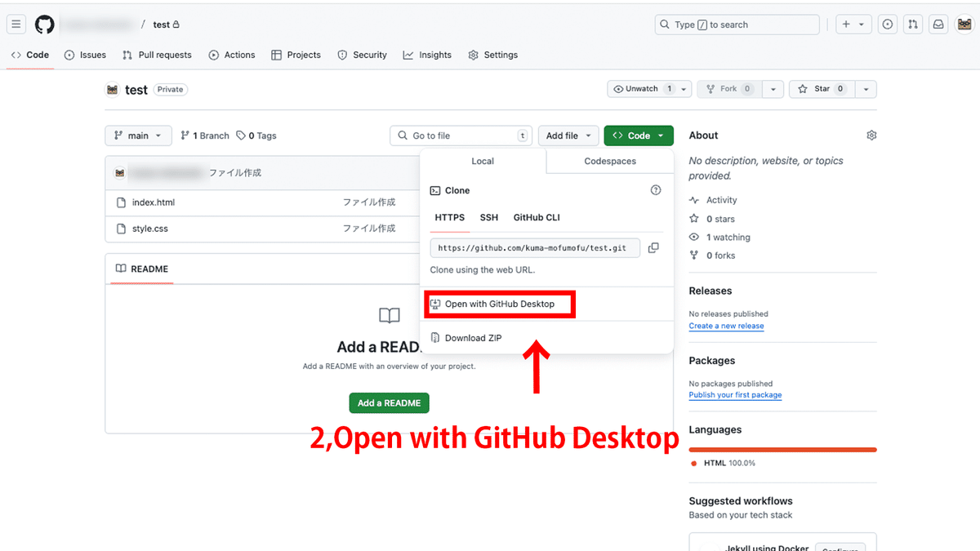The width and height of the screenshot is (980, 551).
Task: Click the Languages HTML progress bar
Action: point(782,449)
